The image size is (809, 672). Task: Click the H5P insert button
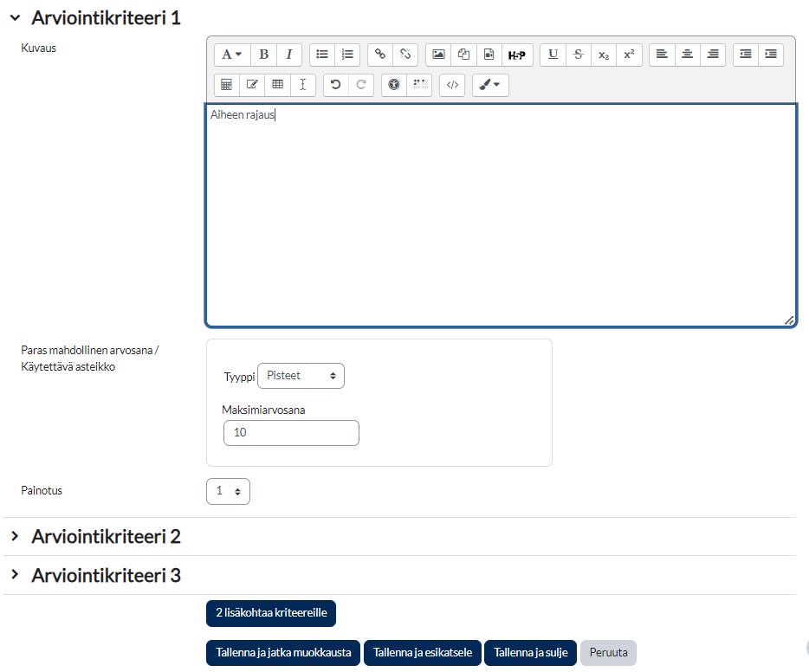click(517, 55)
